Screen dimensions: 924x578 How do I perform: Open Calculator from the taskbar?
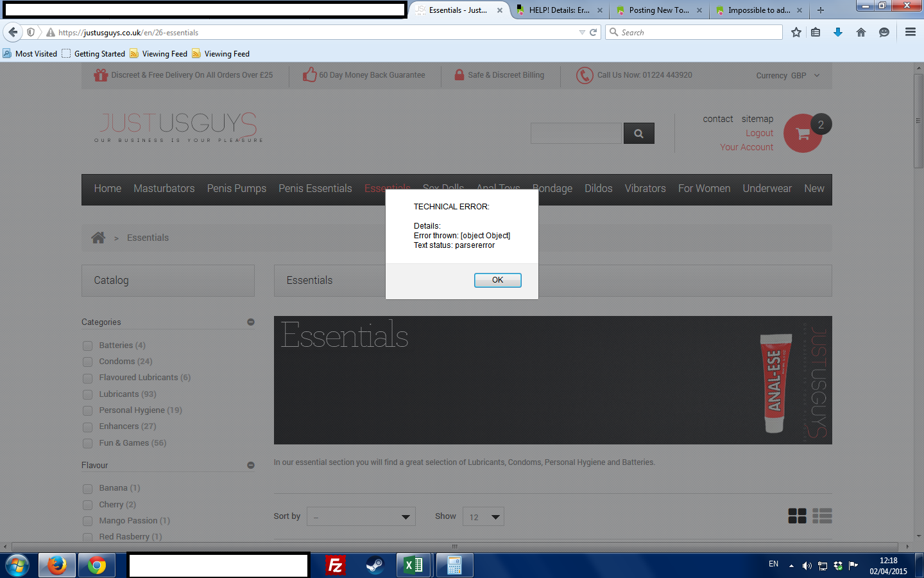454,565
